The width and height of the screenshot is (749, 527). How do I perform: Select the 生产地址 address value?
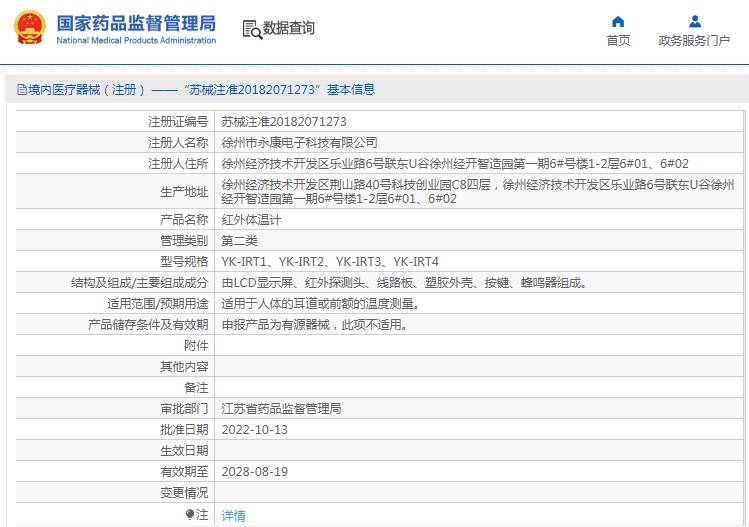(x=478, y=192)
